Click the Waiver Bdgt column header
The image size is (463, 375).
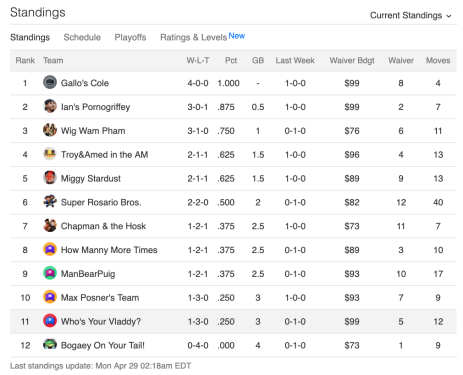point(352,60)
